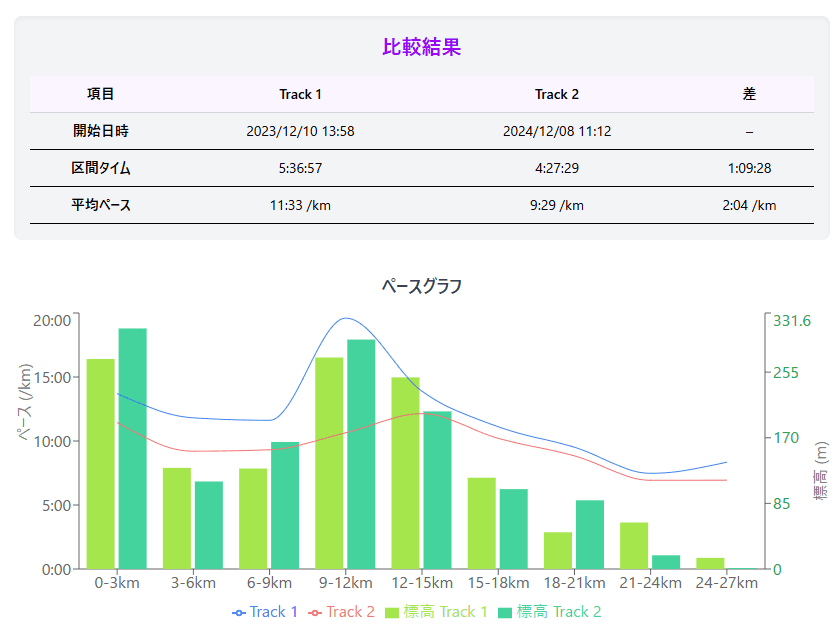
Task: Select Track 2 elevation bar at 9-12km
Action: tap(361, 454)
